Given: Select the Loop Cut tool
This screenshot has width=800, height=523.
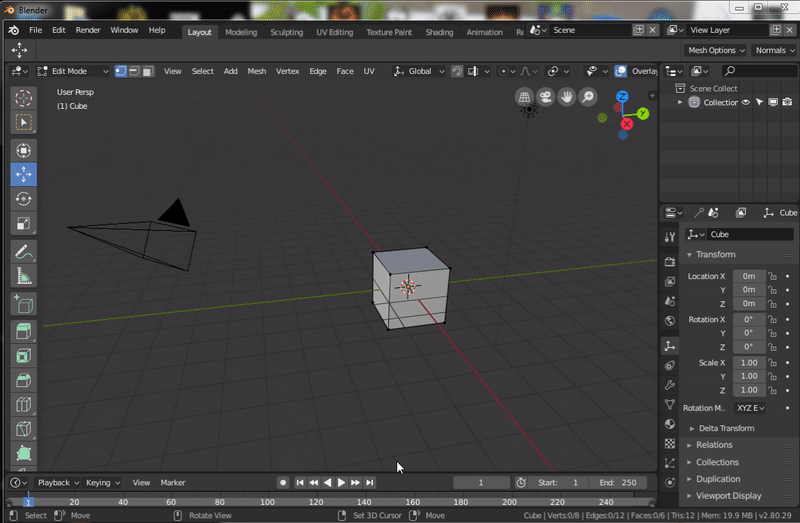Looking at the screenshot, I should coord(23,405).
